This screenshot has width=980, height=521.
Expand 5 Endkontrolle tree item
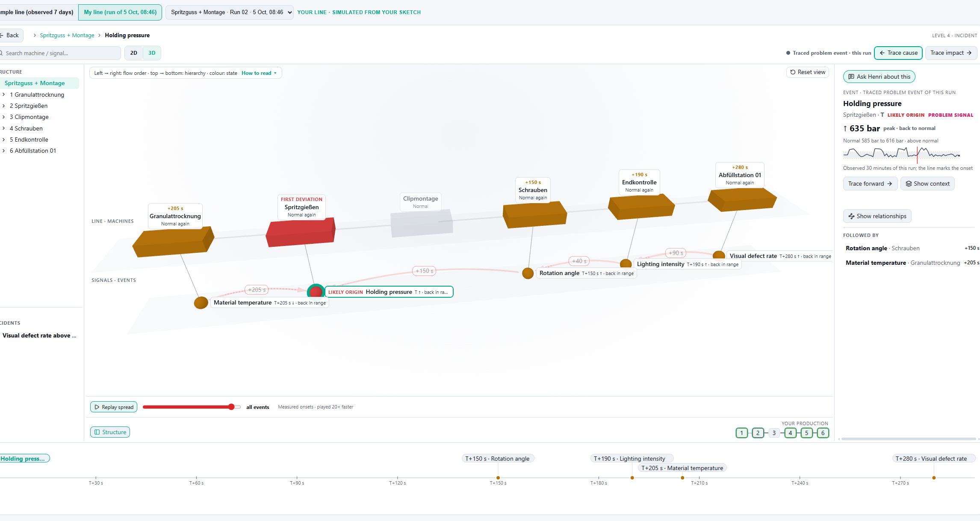(4, 140)
